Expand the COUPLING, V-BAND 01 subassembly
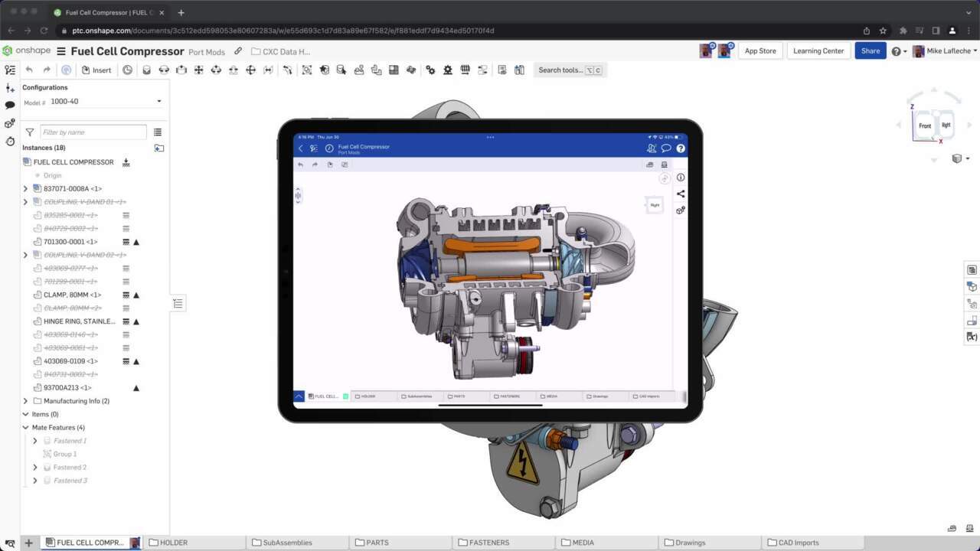Image resolution: width=980 pixels, height=551 pixels. pyautogui.click(x=25, y=202)
